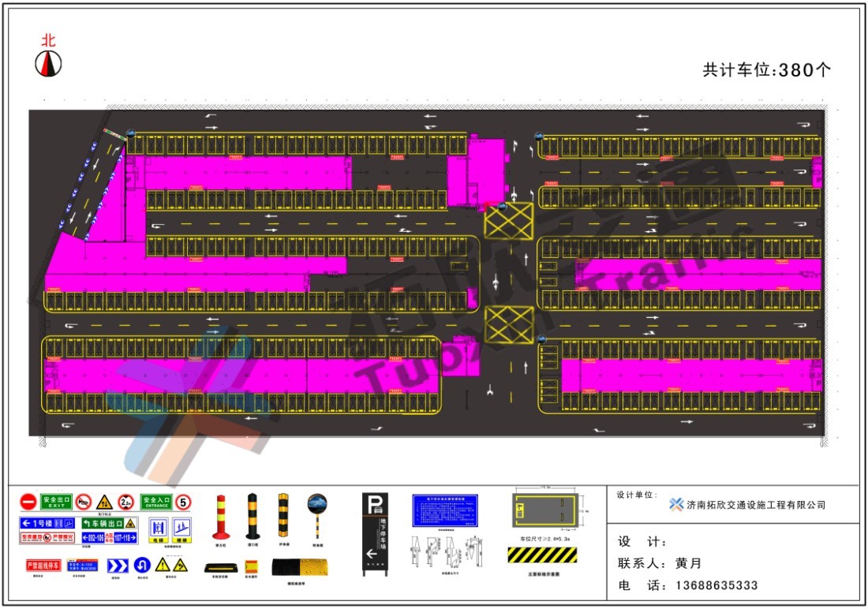The height and width of the screenshot is (609, 868).
Task: Click the blue U-turn round sign
Action: (x=142, y=565)
